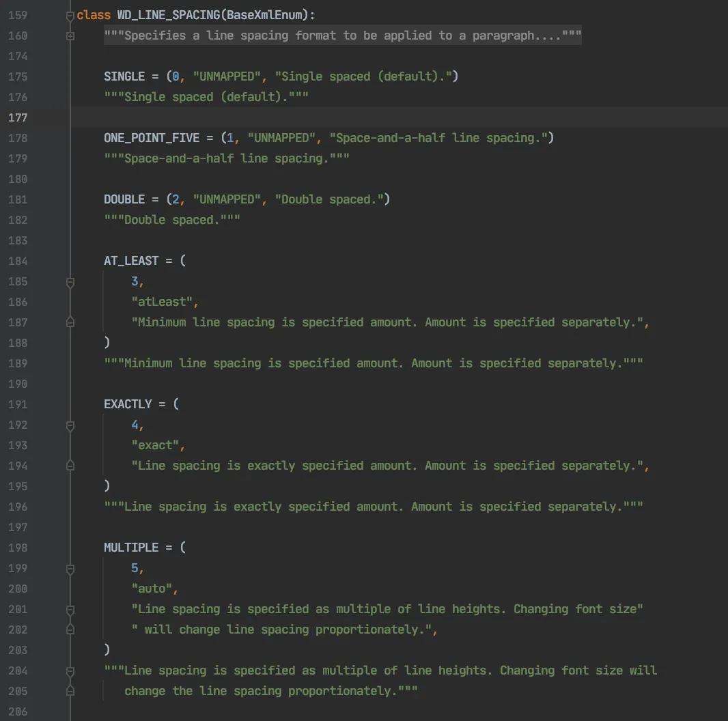Image resolution: width=728 pixels, height=721 pixels.
Task: Click the "Minimum line spacing" string on line 187
Action: click(x=387, y=322)
